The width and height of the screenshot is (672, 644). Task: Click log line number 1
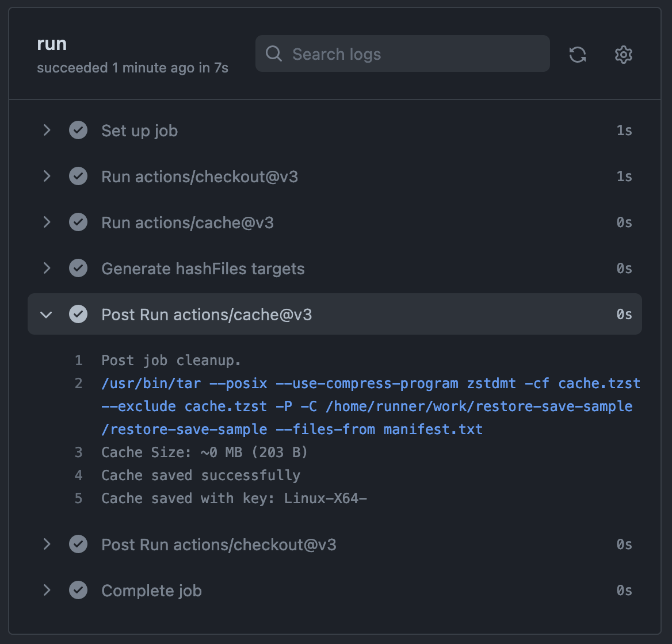pos(78,360)
